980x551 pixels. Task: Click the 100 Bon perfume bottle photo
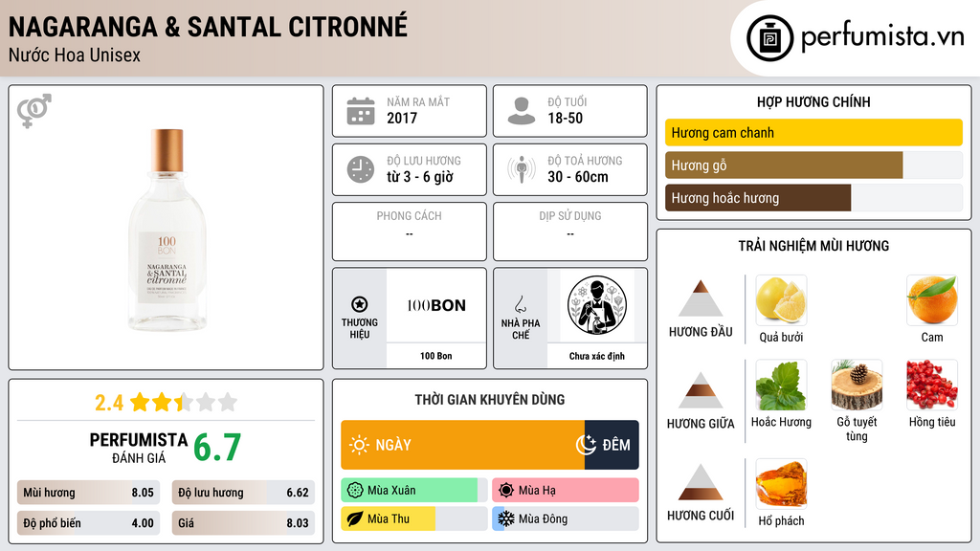167,230
